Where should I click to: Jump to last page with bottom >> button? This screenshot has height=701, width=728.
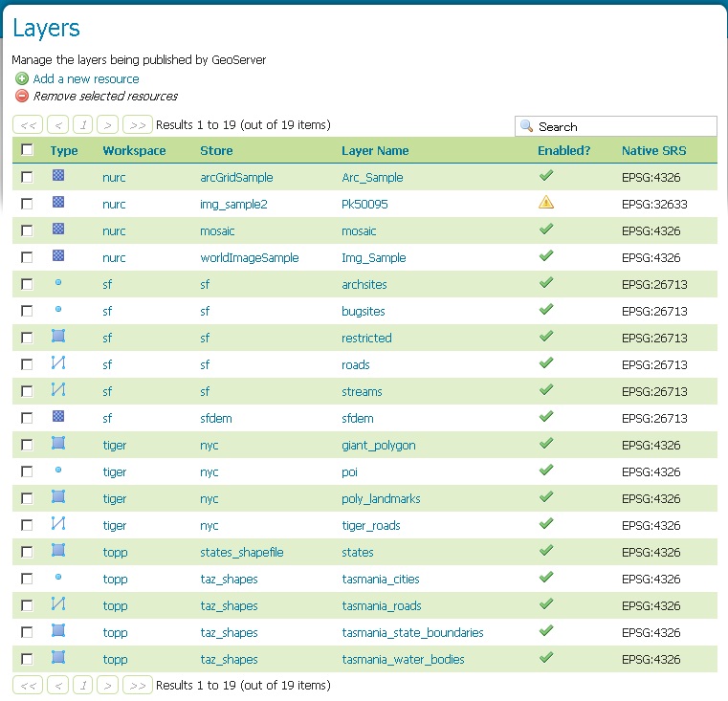point(138,686)
